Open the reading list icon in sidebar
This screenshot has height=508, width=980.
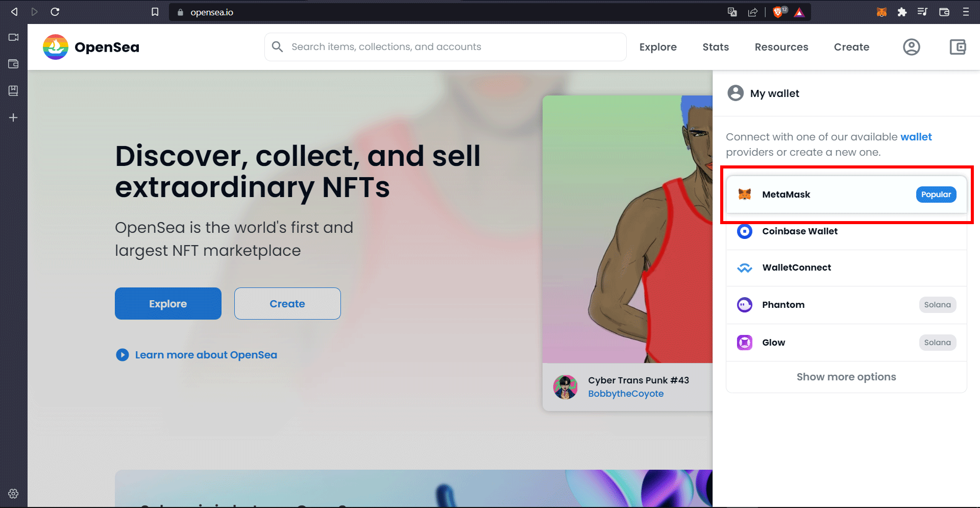[x=14, y=91]
